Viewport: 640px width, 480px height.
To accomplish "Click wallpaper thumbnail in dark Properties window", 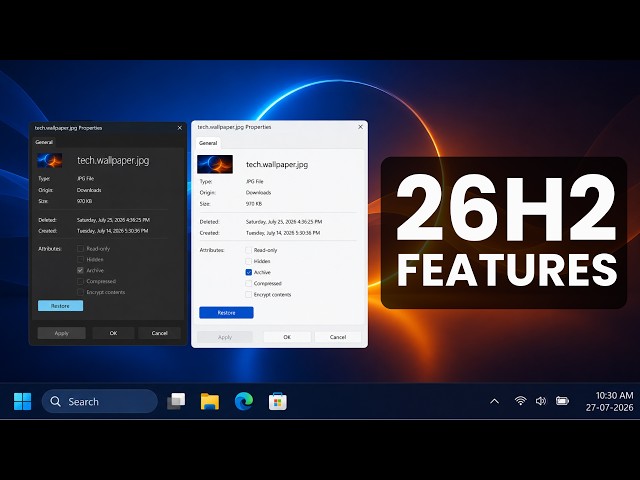I will (50, 160).
